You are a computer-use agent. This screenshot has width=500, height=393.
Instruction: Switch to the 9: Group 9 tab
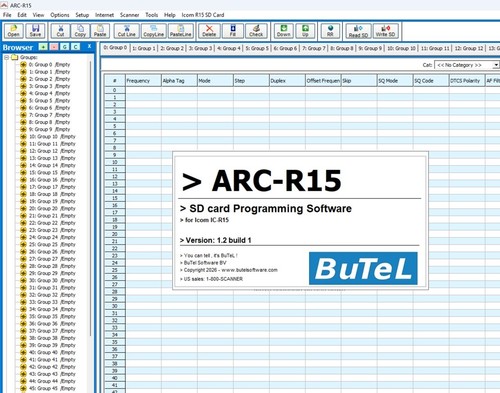click(370, 48)
